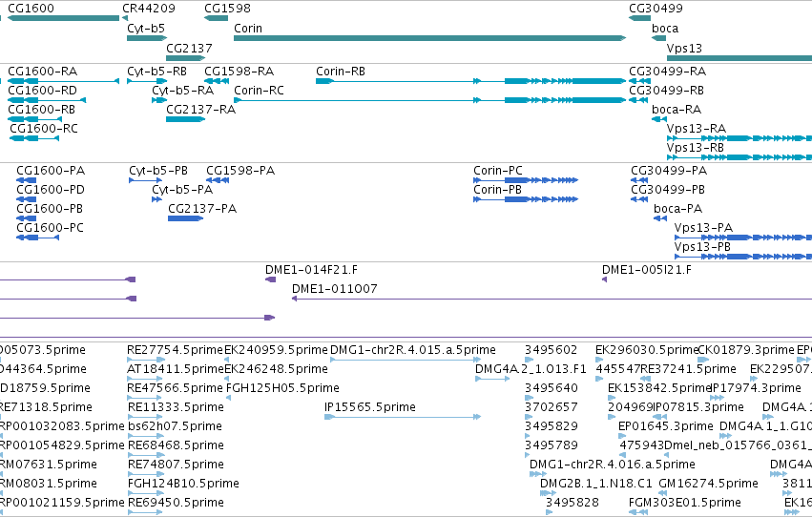Select the DME1-014F21.F feature

(x=270, y=279)
